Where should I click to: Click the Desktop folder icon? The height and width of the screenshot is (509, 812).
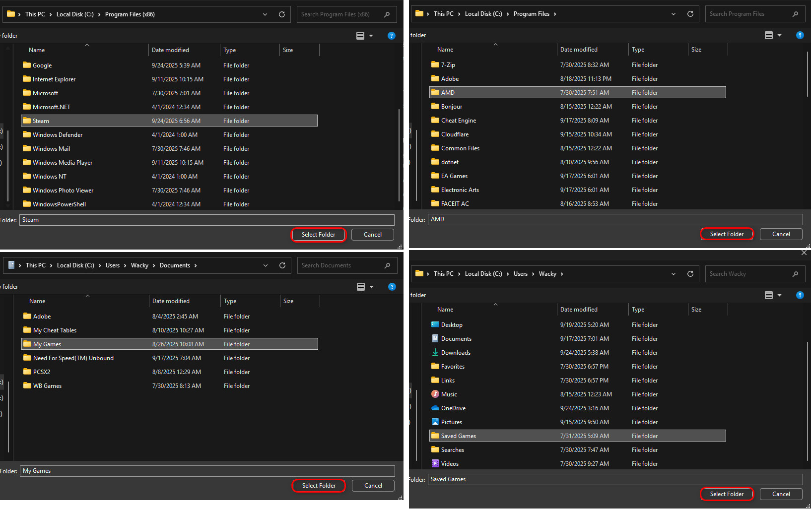click(435, 325)
